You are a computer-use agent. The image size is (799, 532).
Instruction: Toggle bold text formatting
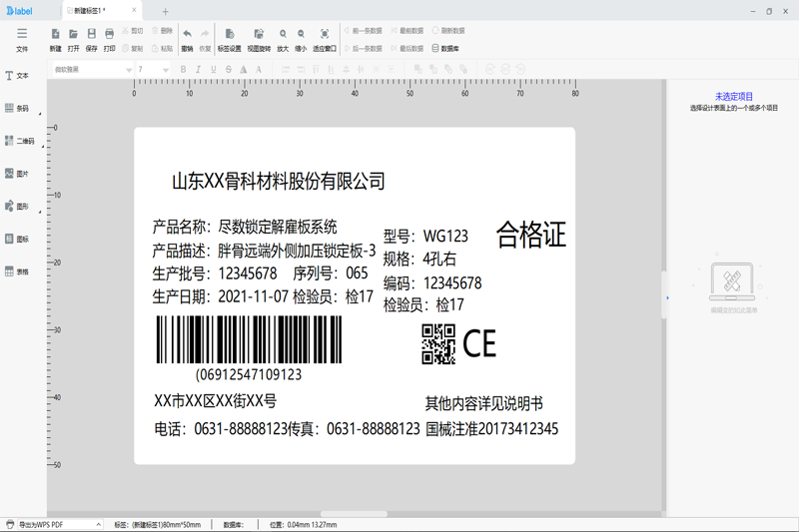(x=183, y=69)
